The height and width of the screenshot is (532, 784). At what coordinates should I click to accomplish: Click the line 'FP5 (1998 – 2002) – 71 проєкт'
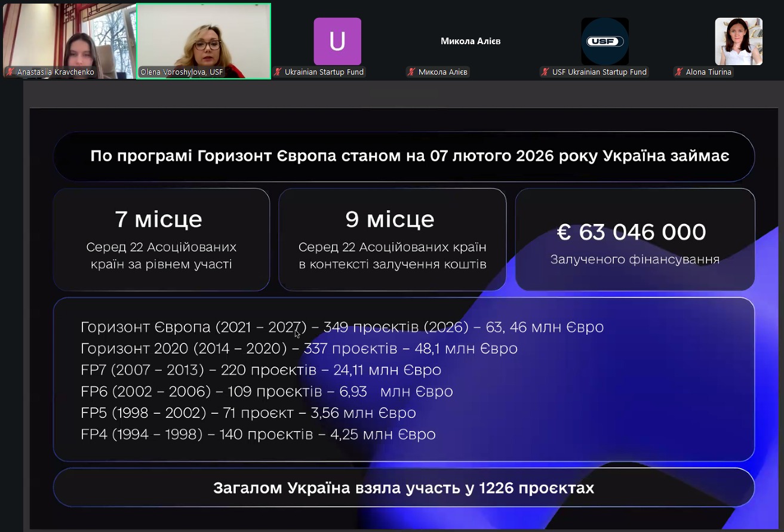click(x=248, y=413)
